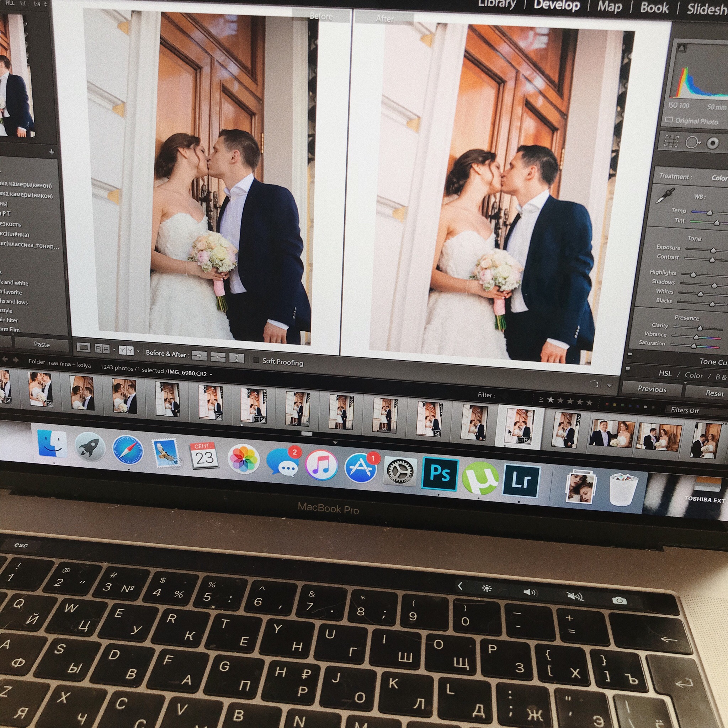Open dropdown arrow next to R|A view
728x728 pixels.
coord(114,350)
